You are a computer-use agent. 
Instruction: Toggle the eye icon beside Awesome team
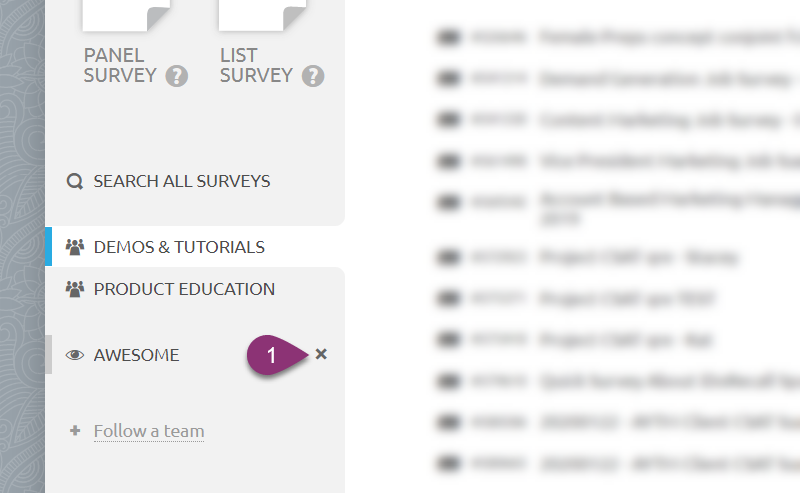tap(74, 355)
